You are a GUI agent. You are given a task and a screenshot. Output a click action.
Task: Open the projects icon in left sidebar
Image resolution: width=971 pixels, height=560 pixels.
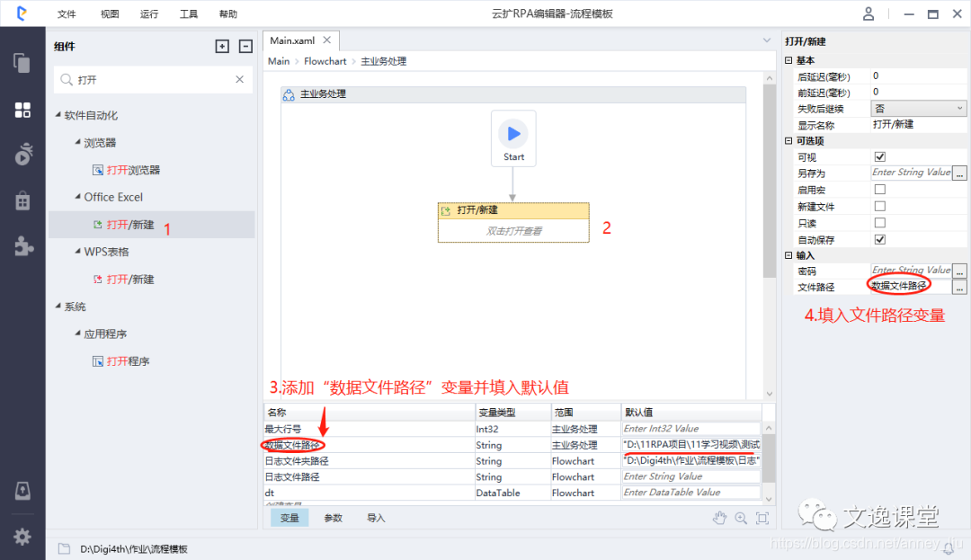22,63
